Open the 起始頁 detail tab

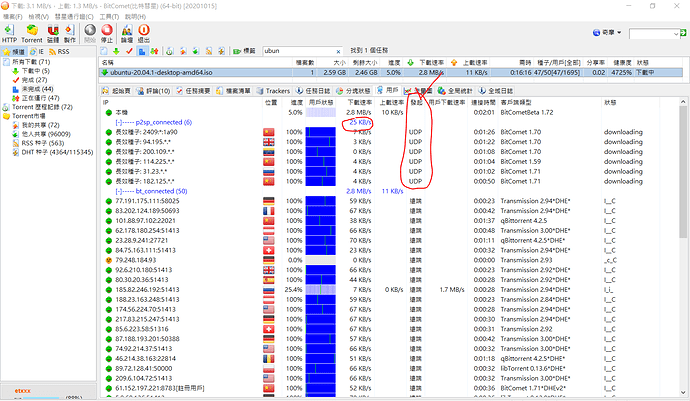(x=117, y=91)
